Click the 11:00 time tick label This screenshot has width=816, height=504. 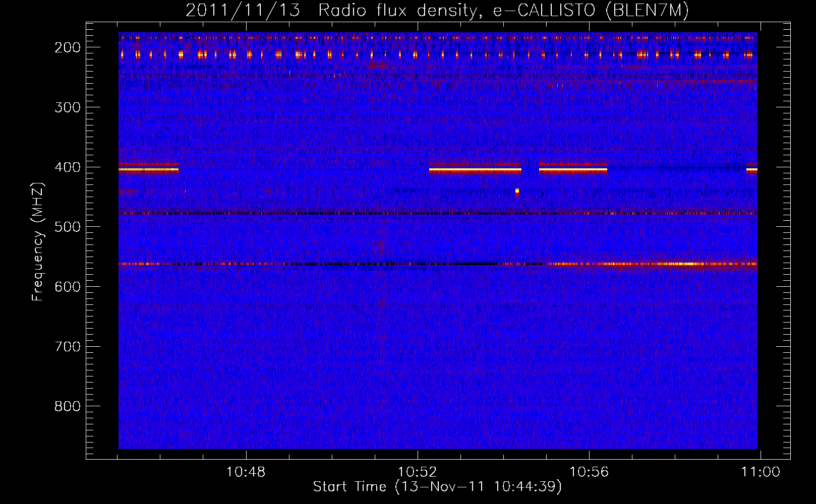pyautogui.click(x=761, y=472)
